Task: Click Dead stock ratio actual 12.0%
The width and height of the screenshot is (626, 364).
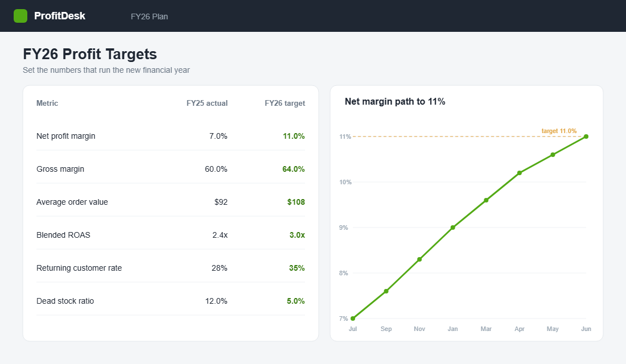Action: point(216,301)
